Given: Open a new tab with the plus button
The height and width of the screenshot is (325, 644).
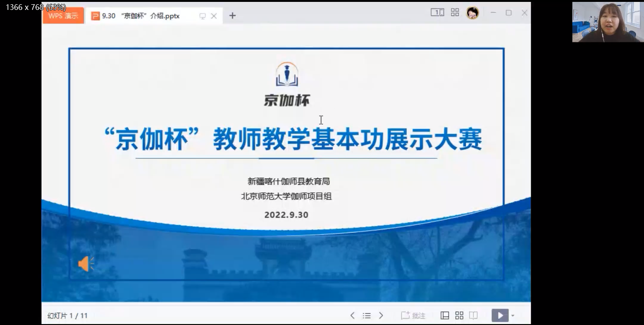Looking at the screenshot, I should click(x=232, y=16).
